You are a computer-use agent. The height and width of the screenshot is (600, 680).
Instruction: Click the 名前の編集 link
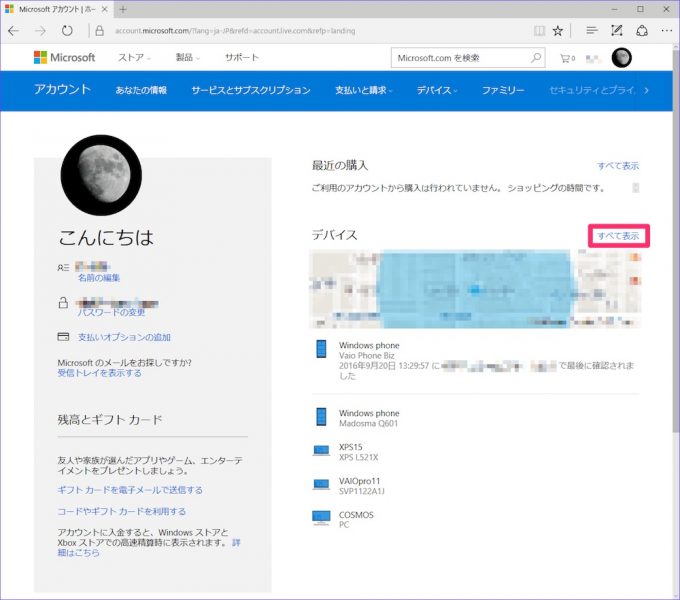click(x=99, y=278)
